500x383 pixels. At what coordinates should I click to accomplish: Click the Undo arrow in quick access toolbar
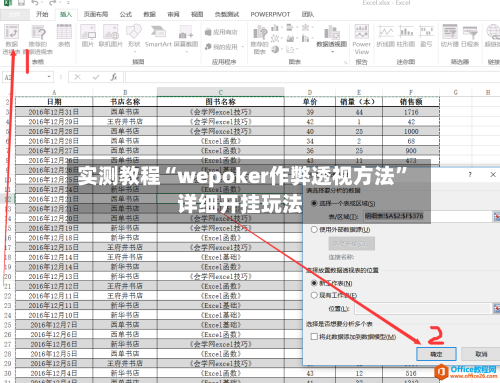click(35, 3)
